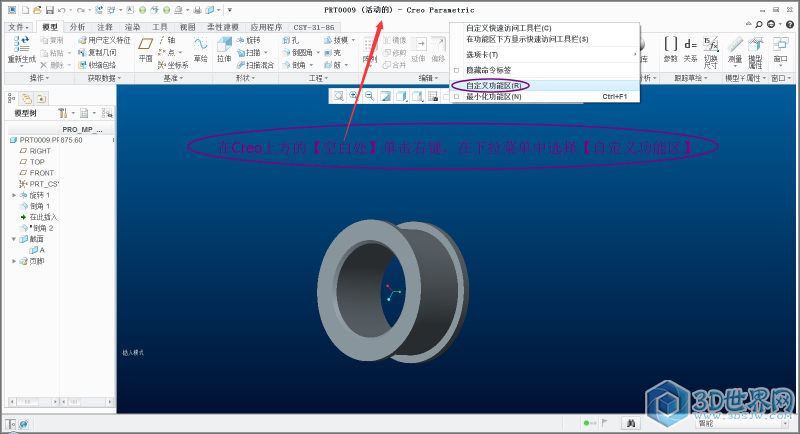Screen dimensions: 800x434
Task: Click the zoom out magnifier icon
Action: coord(369,96)
